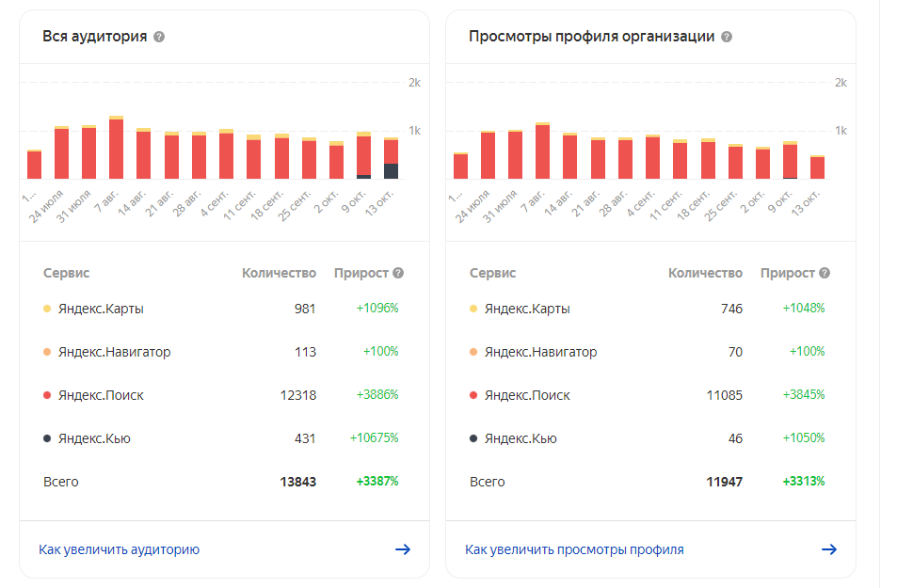Click the 7 авг. bar in Просмотры профиля chart

tap(543, 151)
